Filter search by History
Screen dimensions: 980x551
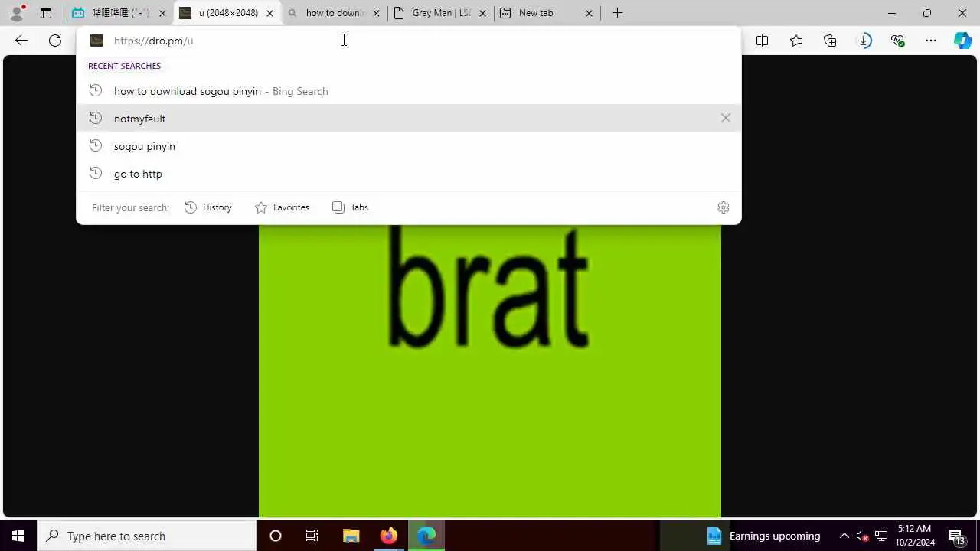click(208, 207)
